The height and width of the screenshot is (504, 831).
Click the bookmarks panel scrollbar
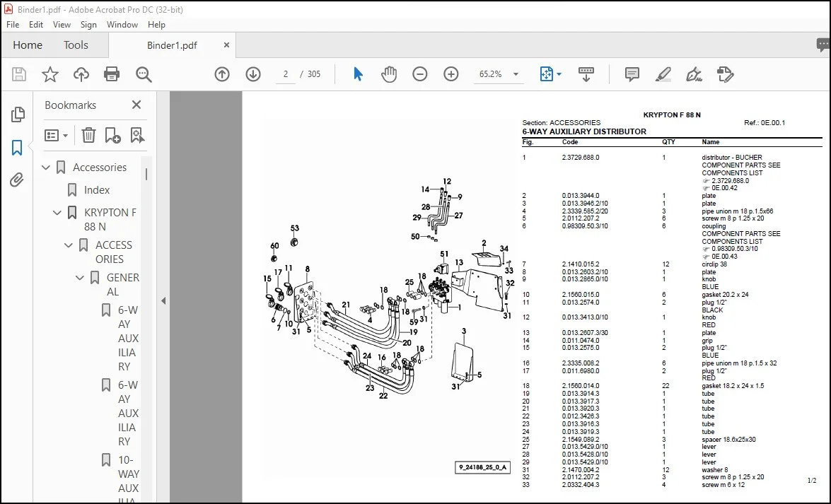(146, 174)
